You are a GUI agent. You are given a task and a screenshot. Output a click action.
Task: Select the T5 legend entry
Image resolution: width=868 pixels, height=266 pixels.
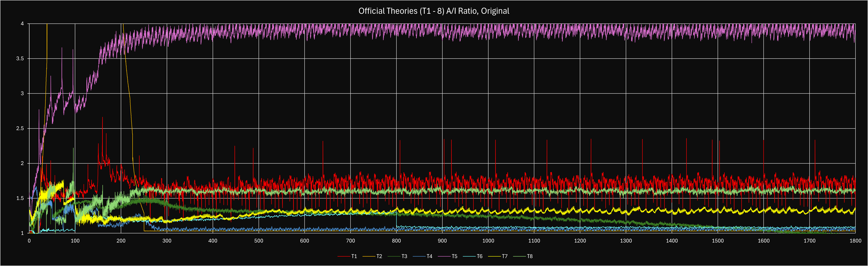(447, 256)
